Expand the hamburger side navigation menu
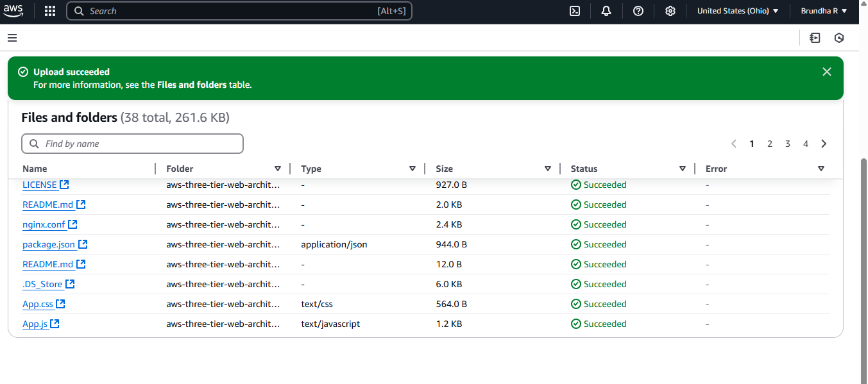 12,38
